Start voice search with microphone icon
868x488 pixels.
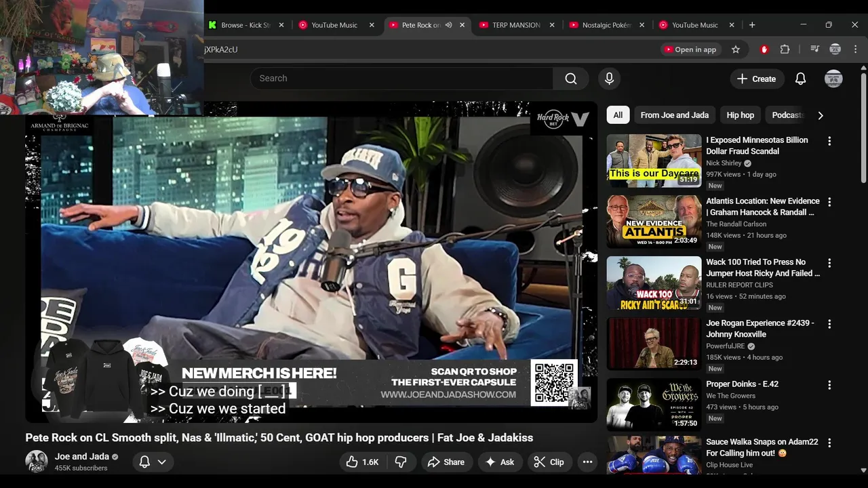tap(609, 79)
